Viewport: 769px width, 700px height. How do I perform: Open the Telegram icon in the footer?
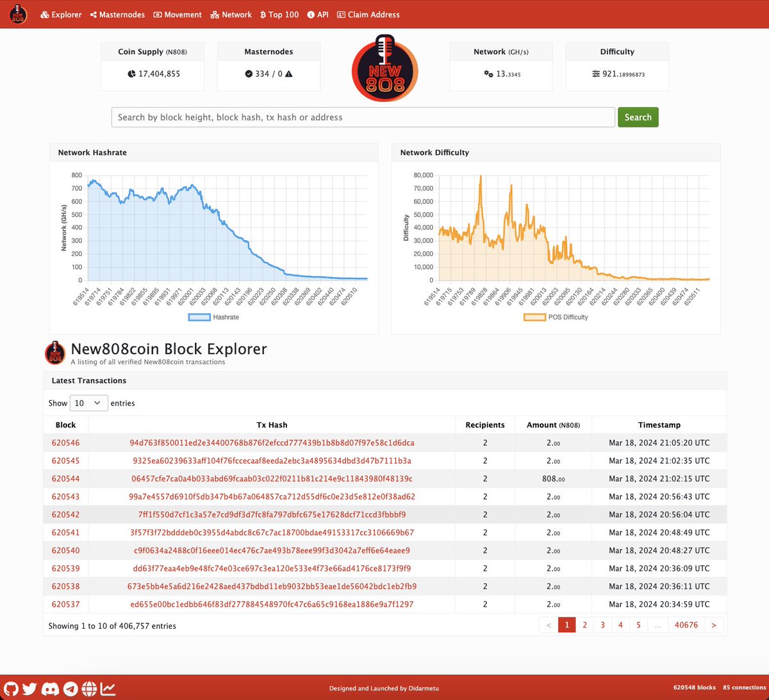[x=70, y=688]
